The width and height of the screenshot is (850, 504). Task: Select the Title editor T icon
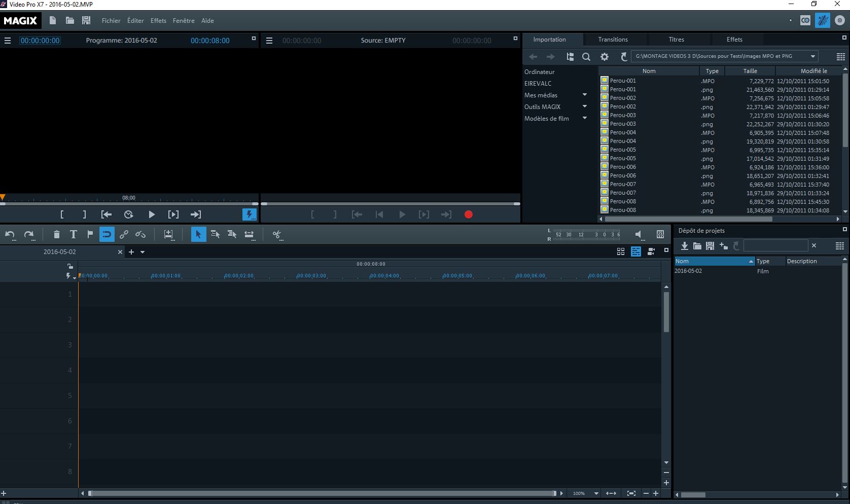coord(74,234)
